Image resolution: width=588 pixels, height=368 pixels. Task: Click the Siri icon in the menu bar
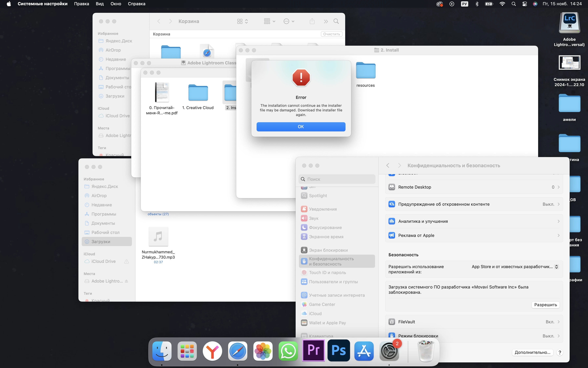coord(535,4)
